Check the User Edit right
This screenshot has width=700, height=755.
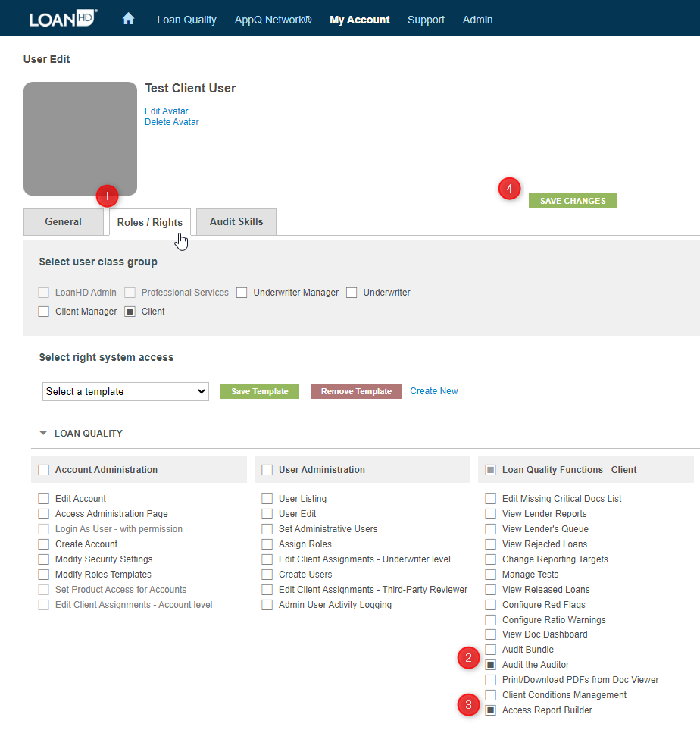267,514
